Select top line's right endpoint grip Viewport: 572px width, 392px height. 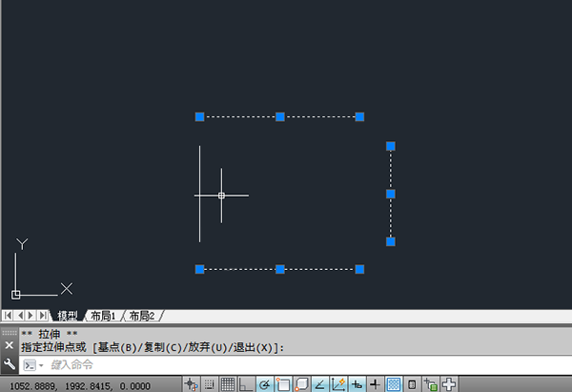(x=359, y=116)
